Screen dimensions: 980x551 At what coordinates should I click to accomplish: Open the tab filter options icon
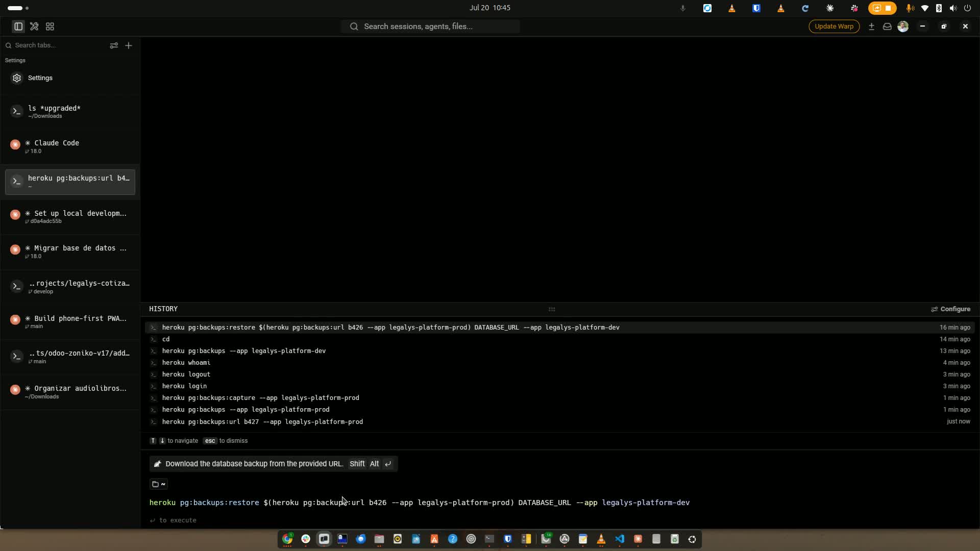[x=114, y=45]
